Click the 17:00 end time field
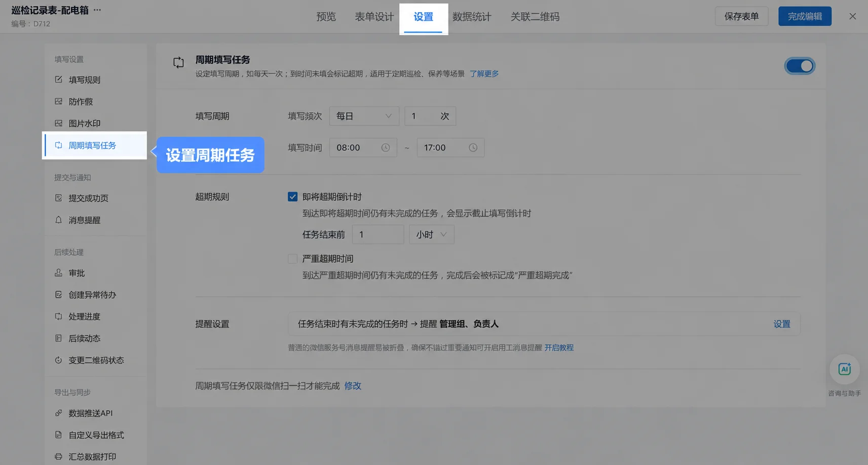The width and height of the screenshot is (868, 465). [x=450, y=147]
